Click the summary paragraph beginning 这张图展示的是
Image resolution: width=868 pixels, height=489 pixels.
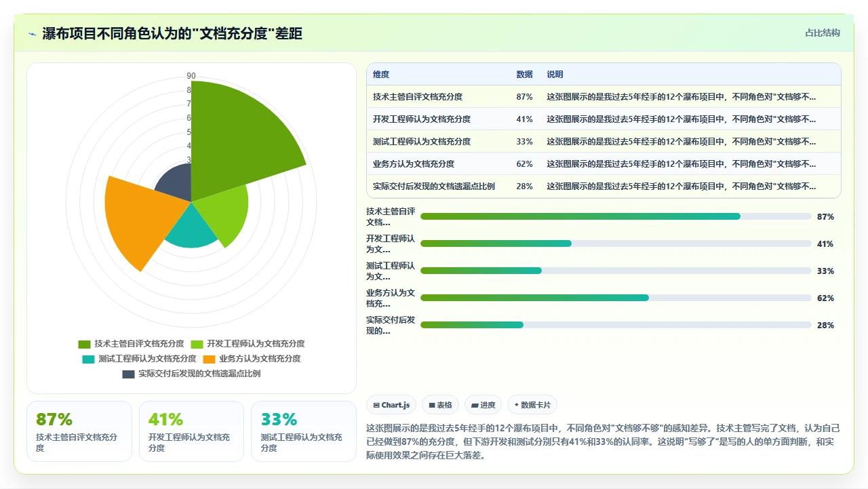click(603, 442)
